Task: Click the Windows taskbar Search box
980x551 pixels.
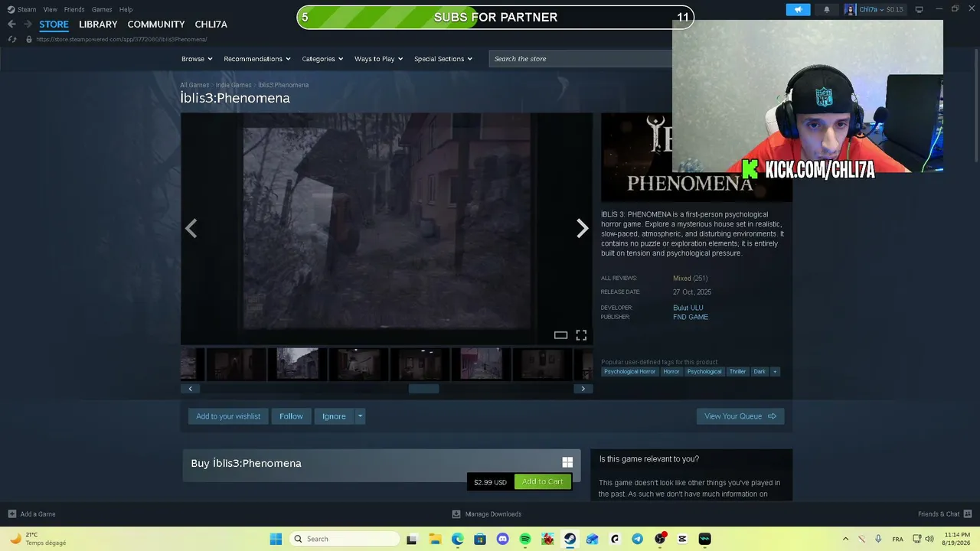Action: tap(344, 539)
